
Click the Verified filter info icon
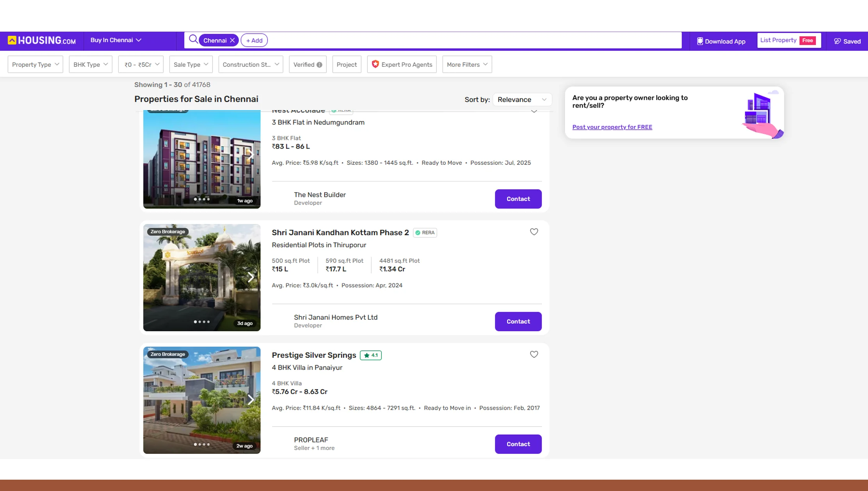pyautogui.click(x=319, y=65)
